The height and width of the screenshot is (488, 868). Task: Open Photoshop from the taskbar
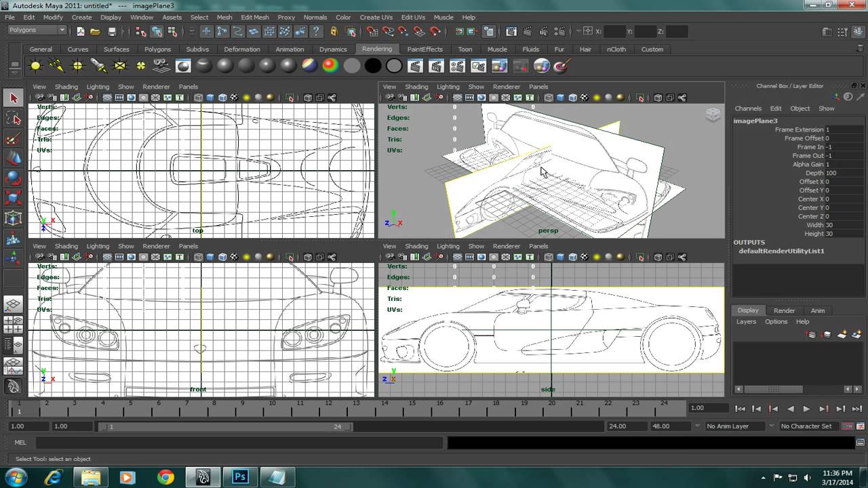pyautogui.click(x=239, y=477)
